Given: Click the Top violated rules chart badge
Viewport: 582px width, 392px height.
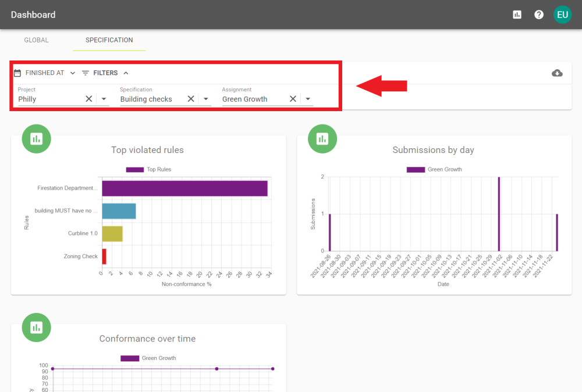Looking at the screenshot, I should pyautogui.click(x=37, y=138).
